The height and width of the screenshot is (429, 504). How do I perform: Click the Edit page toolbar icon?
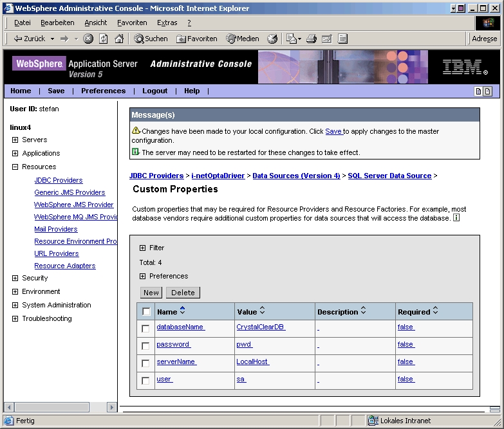pyautogui.click(x=327, y=39)
